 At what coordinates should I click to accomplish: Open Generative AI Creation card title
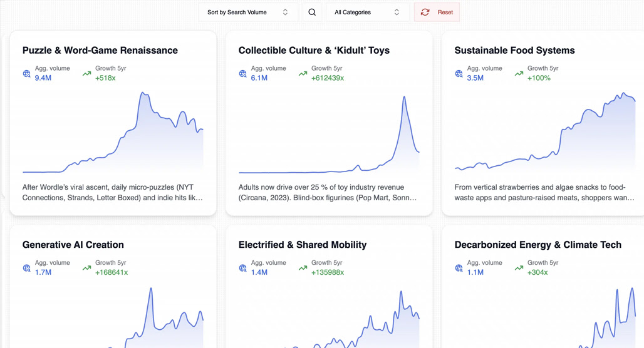coord(73,245)
